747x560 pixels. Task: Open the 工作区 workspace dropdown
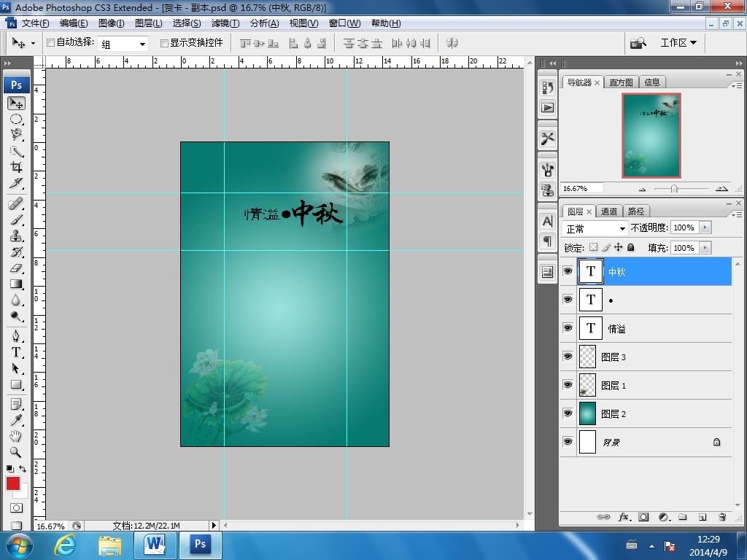click(x=678, y=43)
